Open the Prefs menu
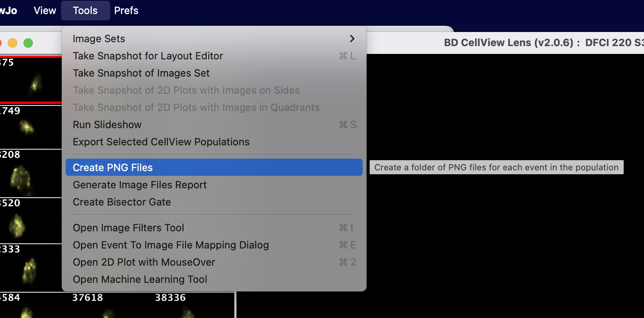This screenshot has width=644, height=318. click(x=126, y=11)
